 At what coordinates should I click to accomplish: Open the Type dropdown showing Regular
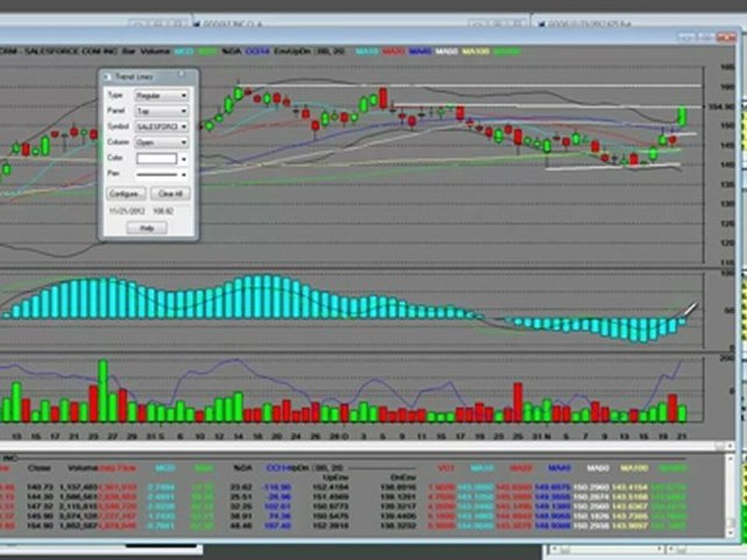(161, 96)
